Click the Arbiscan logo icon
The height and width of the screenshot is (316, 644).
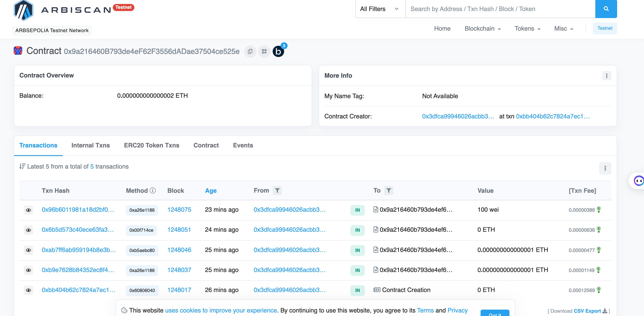coord(24,10)
